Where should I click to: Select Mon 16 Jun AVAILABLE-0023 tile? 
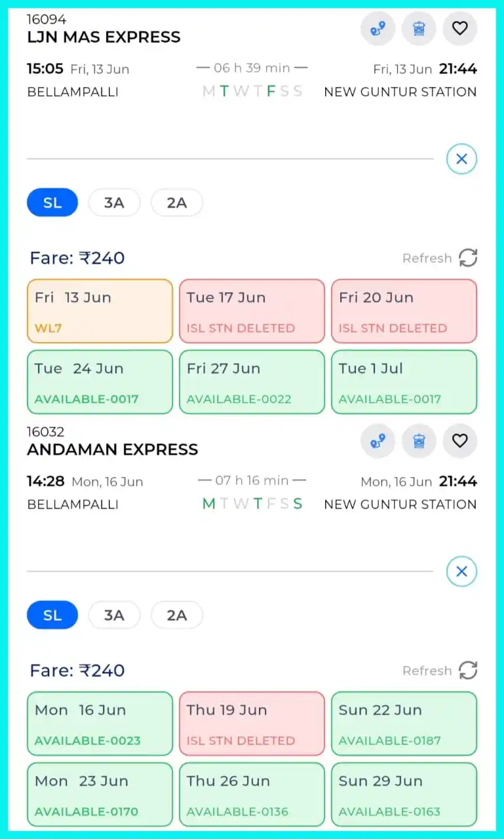point(100,724)
